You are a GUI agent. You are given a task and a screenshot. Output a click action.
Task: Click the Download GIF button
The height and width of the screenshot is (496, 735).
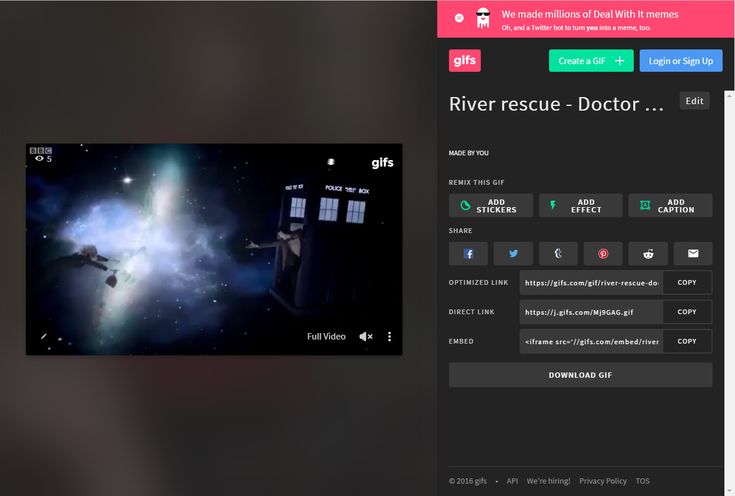(x=580, y=375)
